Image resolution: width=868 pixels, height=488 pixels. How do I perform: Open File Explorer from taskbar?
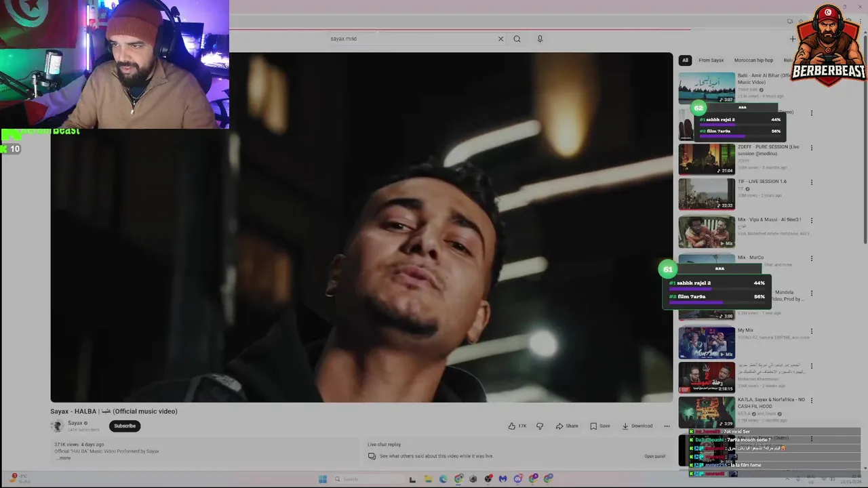[428, 479]
